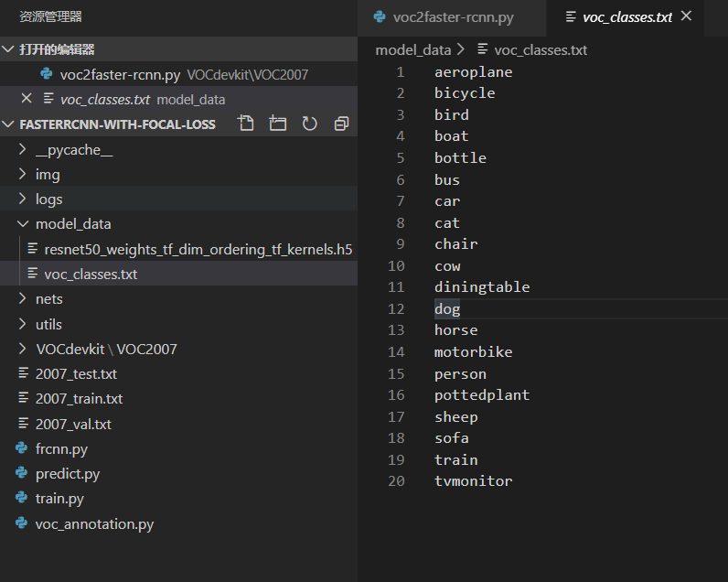Click the word 'chair' in editor

click(x=455, y=243)
